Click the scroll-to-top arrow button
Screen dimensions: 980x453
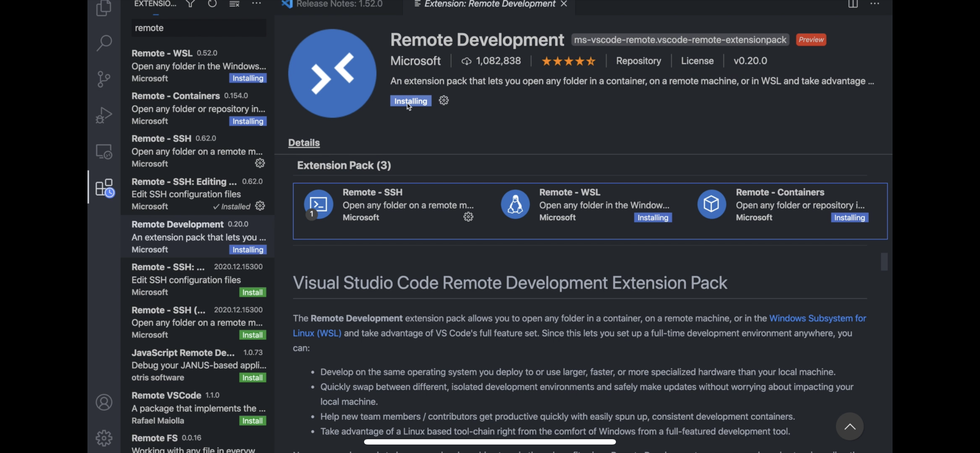coord(849,427)
